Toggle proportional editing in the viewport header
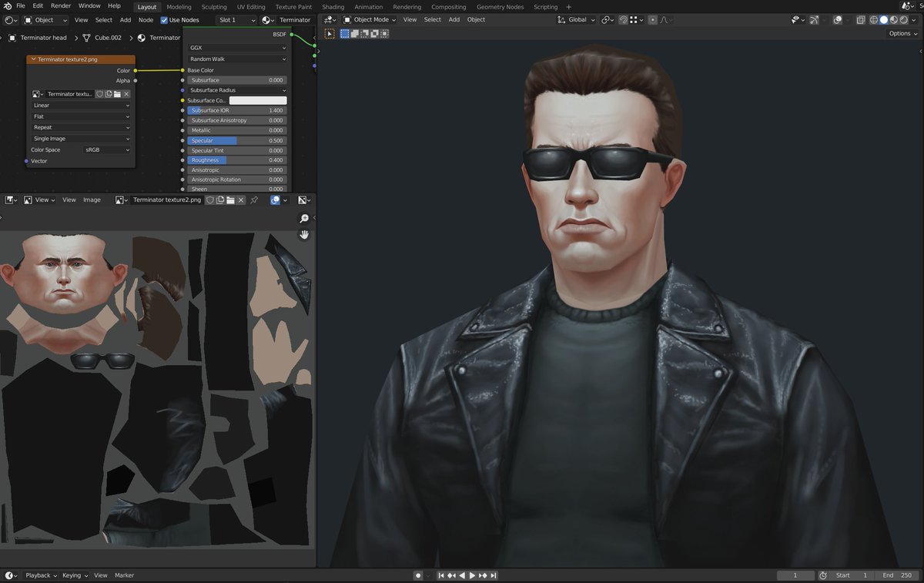 point(653,20)
